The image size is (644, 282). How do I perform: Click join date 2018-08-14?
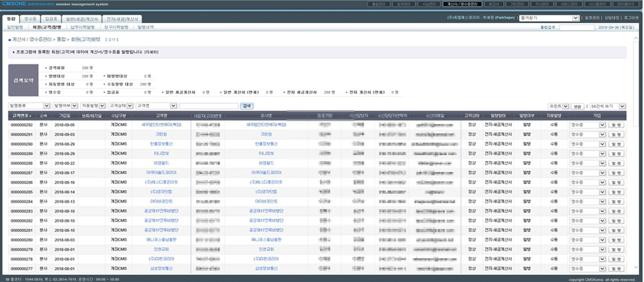[x=64, y=192]
